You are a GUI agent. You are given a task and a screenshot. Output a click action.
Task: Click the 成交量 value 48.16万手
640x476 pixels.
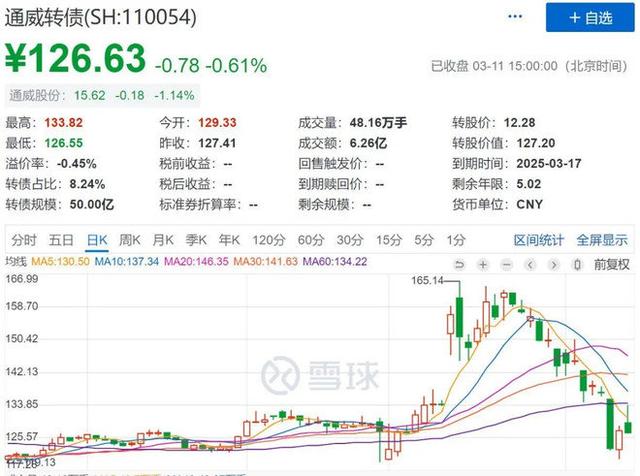(378, 122)
